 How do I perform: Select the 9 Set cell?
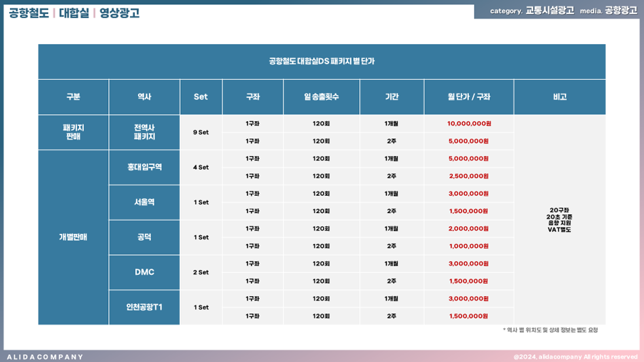[x=201, y=132]
